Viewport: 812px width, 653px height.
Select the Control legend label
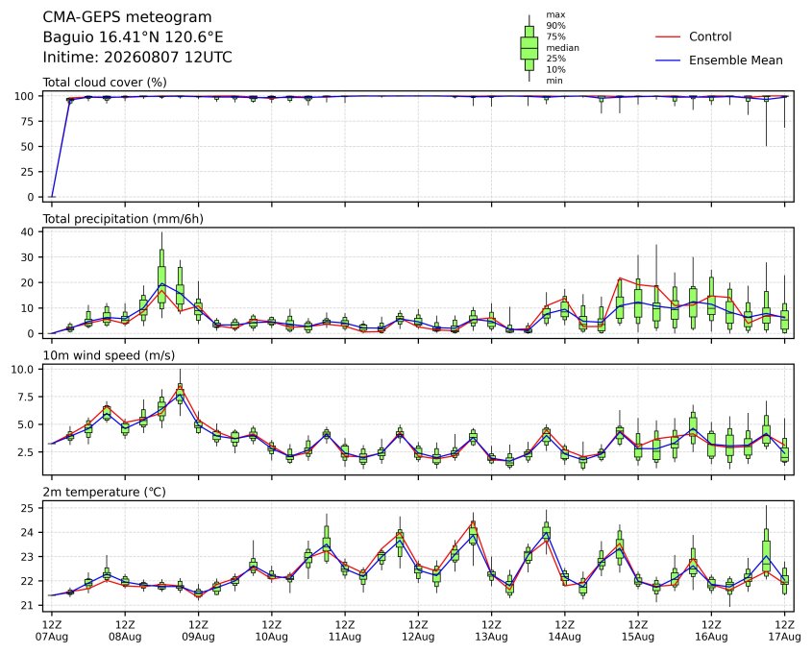[710, 36]
